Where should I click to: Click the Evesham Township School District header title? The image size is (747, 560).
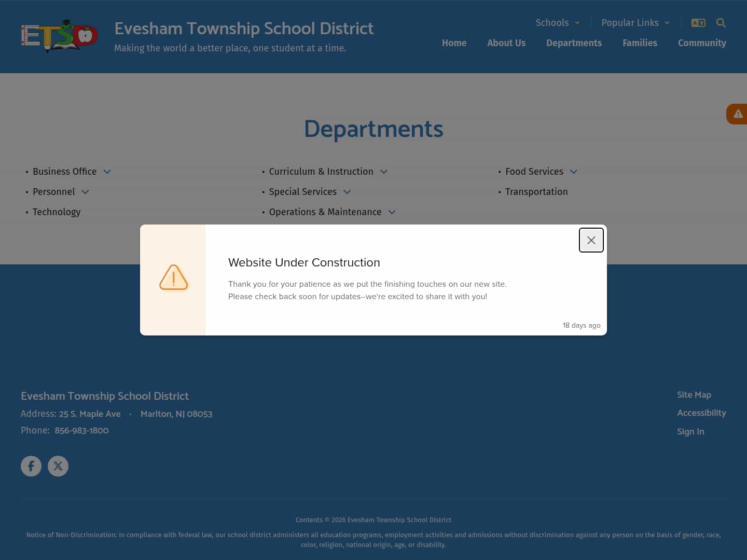click(x=244, y=29)
